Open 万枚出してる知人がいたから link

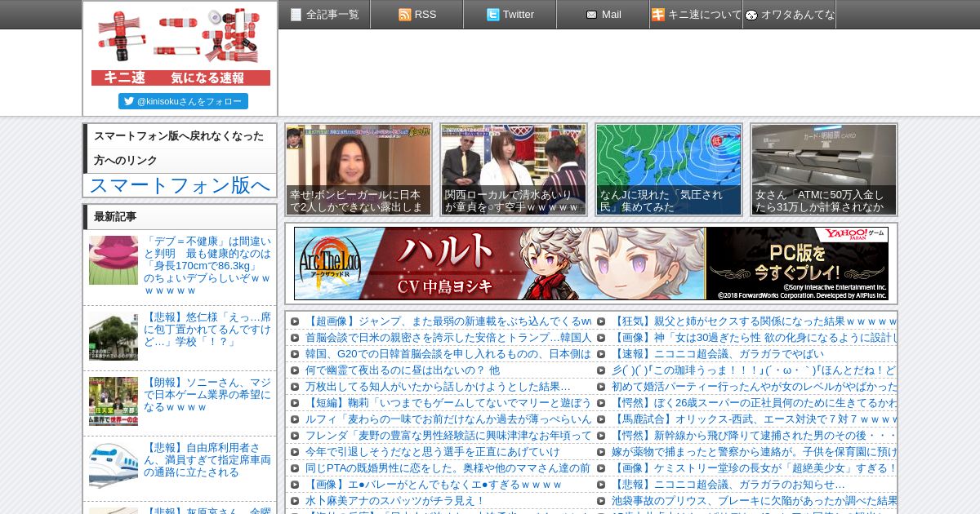tap(438, 387)
